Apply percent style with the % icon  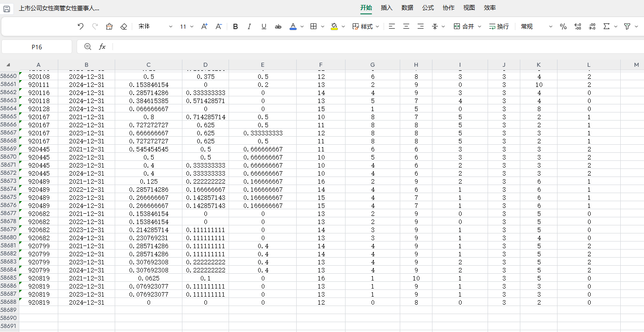563,27
